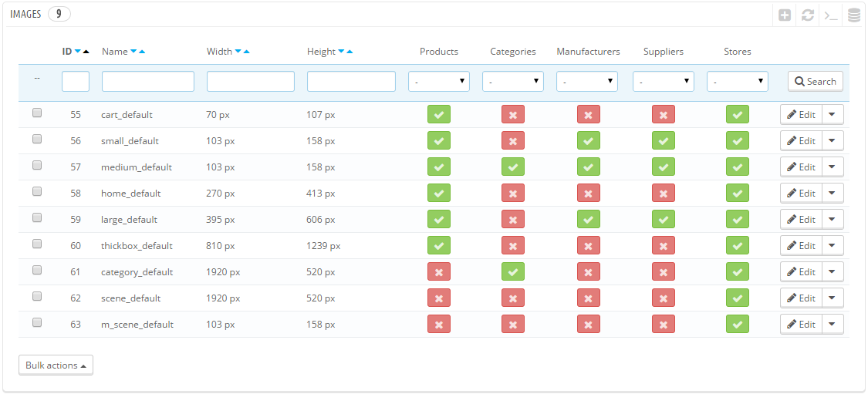Edit the medium_default image type
The width and height of the screenshot is (868, 394).
[x=801, y=167]
